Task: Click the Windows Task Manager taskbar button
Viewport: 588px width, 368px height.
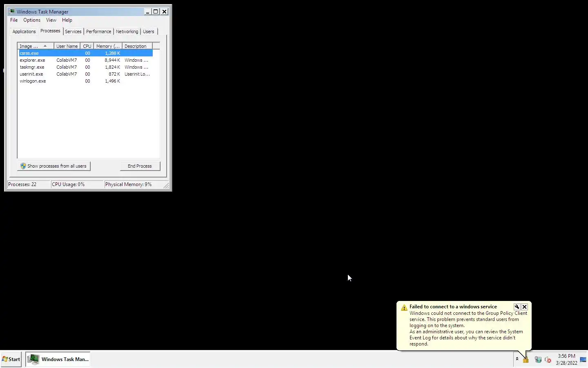Action: click(x=58, y=359)
